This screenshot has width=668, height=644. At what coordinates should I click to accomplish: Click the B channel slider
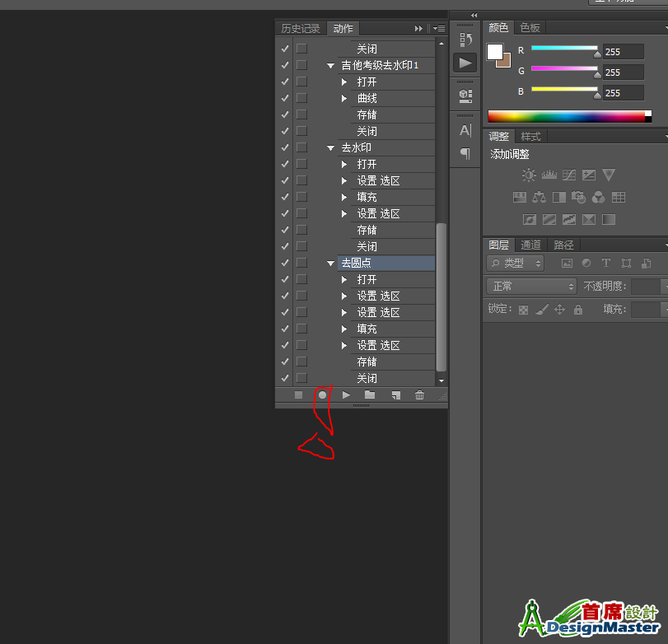click(564, 89)
